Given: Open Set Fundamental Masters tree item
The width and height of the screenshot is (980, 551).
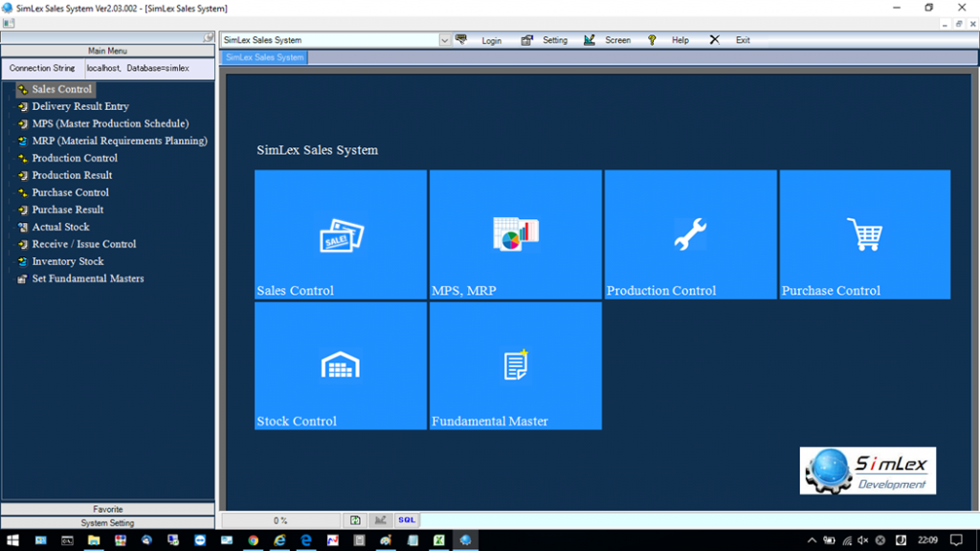Looking at the screenshot, I should point(87,278).
